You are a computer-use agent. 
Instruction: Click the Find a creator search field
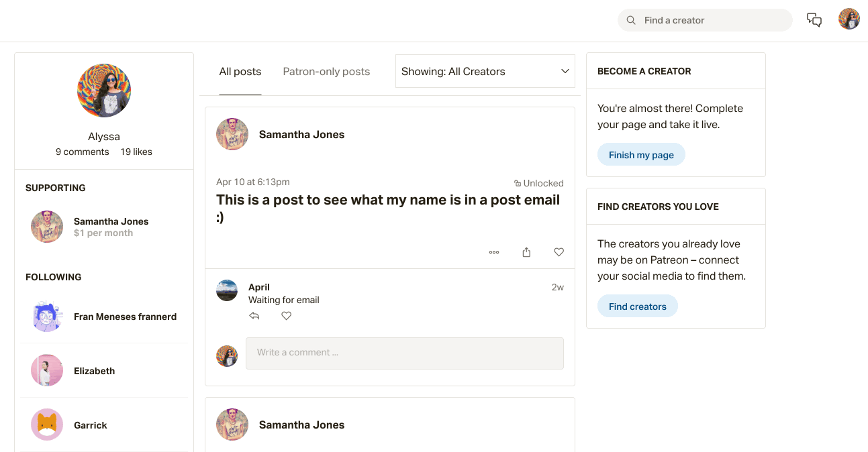pos(705,20)
